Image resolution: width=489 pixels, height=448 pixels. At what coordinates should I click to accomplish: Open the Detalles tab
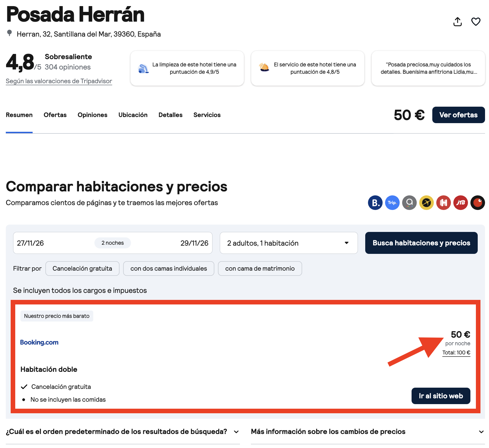click(170, 115)
